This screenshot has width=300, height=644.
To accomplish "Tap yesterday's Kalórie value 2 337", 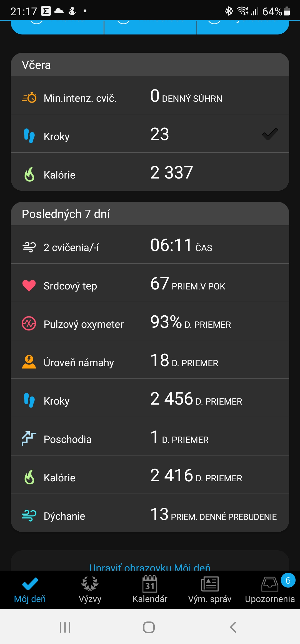I will click(x=172, y=172).
